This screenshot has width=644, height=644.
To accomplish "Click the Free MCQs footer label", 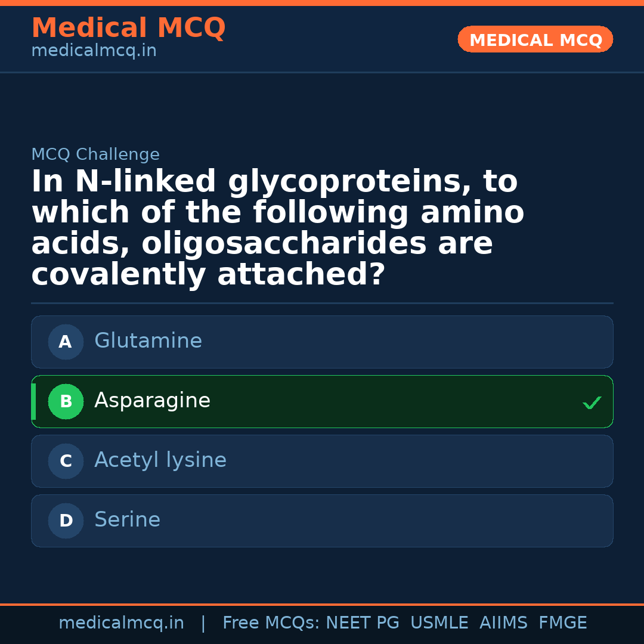I will pyautogui.click(x=271, y=623).
